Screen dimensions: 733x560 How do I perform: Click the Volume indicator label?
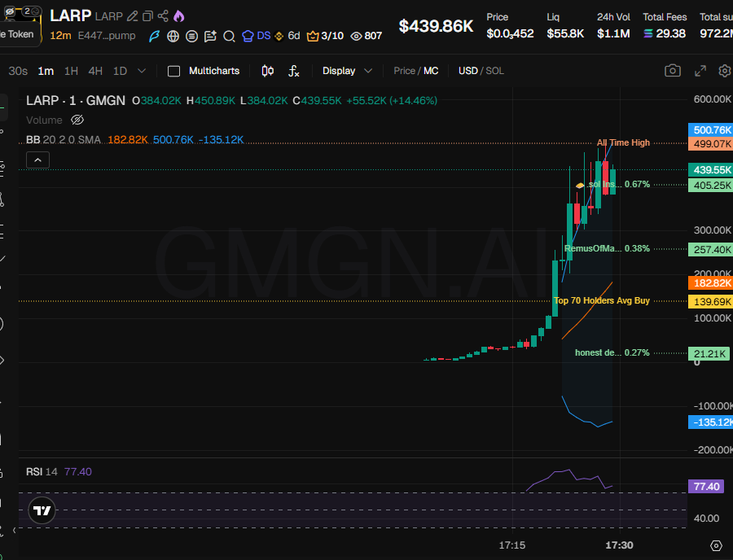coord(44,120)
